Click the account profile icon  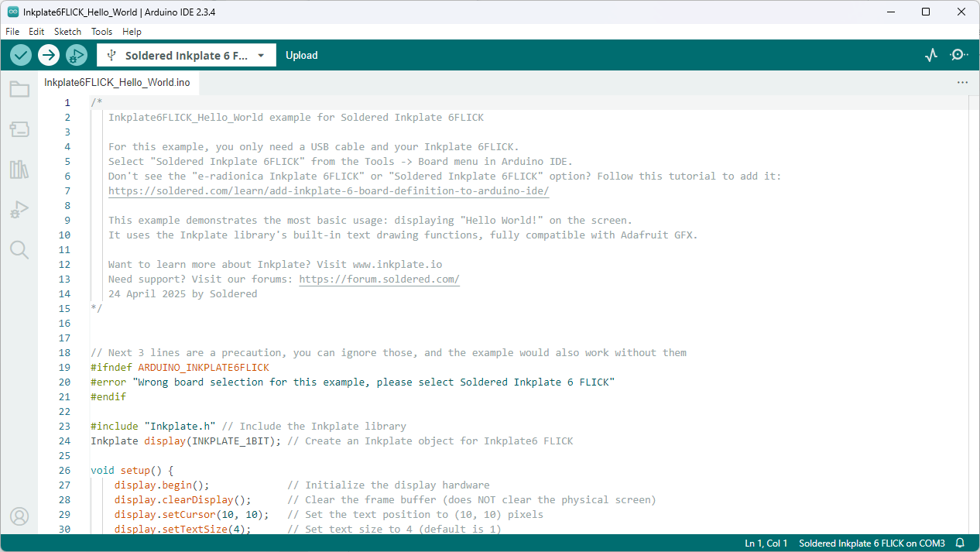(x=19, y=516)
